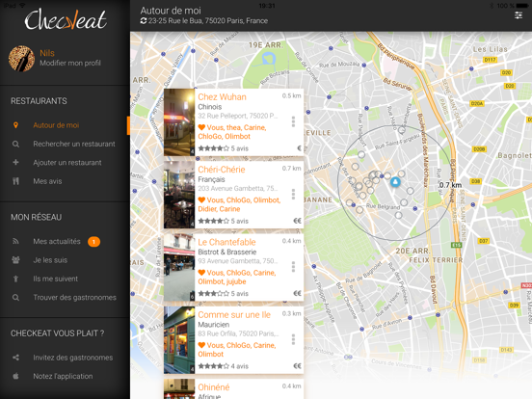Click the heart icon on Chéri-Chérie card
Screen dimensions: 532x399
201,200
